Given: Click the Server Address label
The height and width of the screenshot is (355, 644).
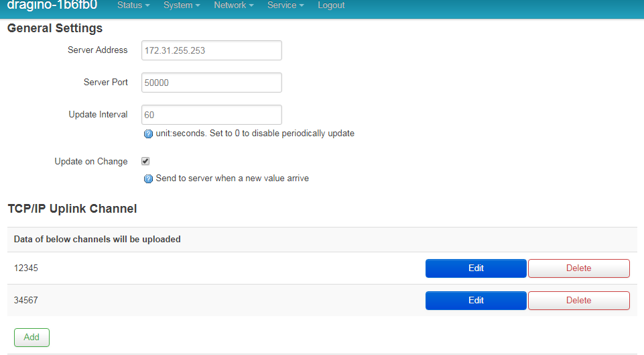Looking at the screenshot, I should click(98, 50).
